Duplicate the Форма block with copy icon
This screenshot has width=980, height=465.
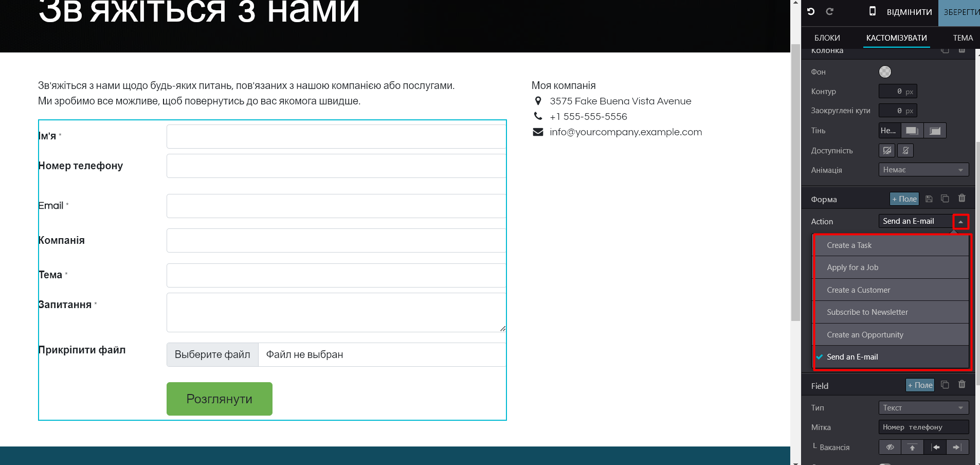[x=945, y=199]
